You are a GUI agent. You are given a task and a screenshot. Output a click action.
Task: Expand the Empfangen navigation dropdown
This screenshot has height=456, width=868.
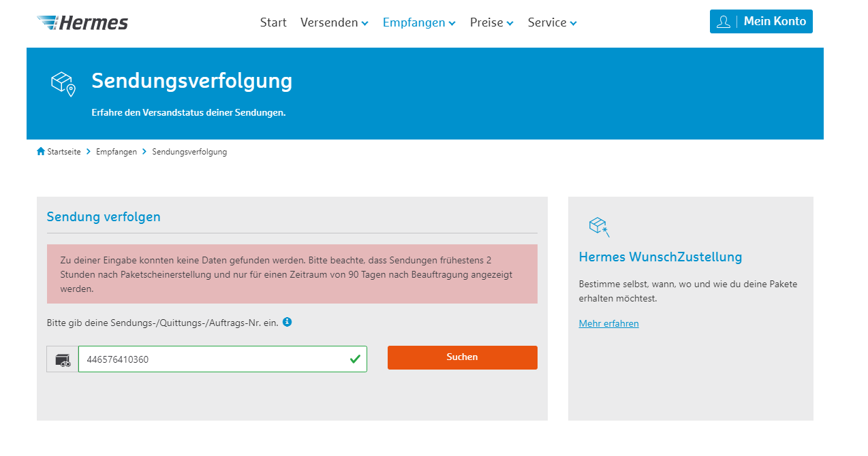(x=418, y=22)
